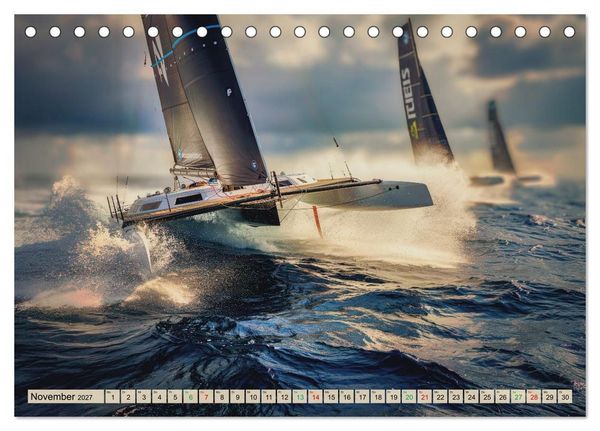The image size is (600, 431).
Task: Select the green date 13
Action: pos(300,397)
